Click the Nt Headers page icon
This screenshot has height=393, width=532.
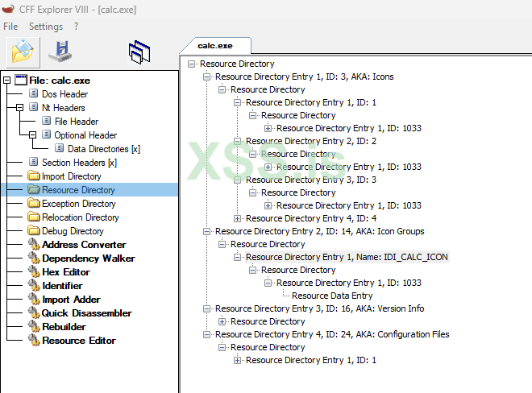[x=33, y=107]
